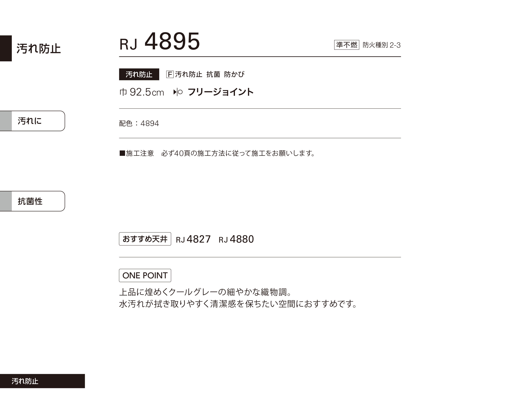Click the おすすめ天井 label box
Screen dimensions: 526x420
(145, 239)
